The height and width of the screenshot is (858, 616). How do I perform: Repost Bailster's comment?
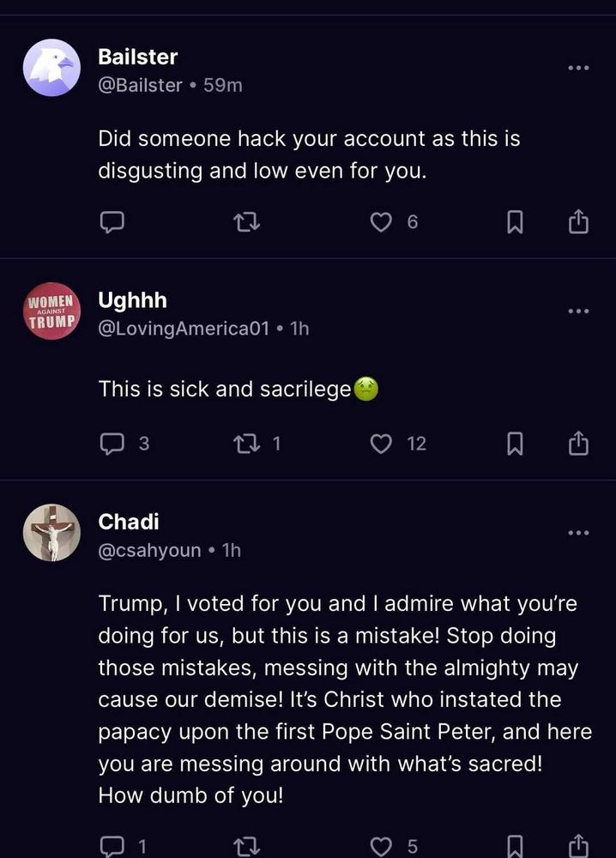(246, 222)
